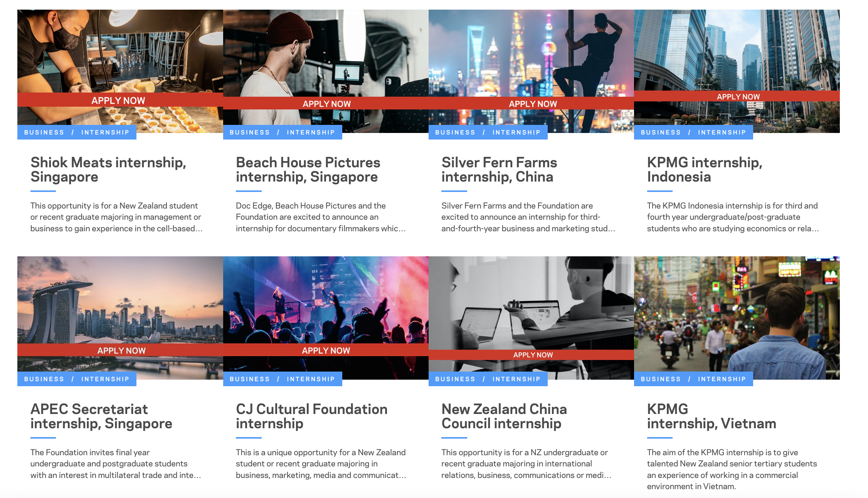Click the APEC Secretariat internship, Singapore title
This screenshot has height=498, width=868.
(x=101, y=416)
